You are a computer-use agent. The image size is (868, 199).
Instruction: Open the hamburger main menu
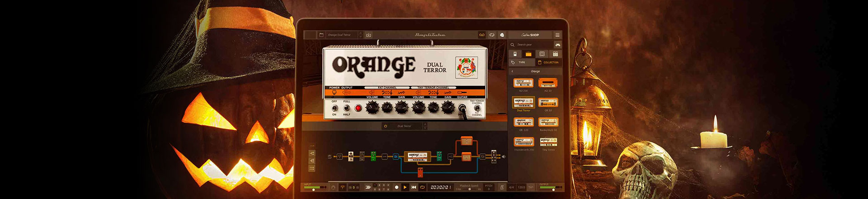[557, 35]
